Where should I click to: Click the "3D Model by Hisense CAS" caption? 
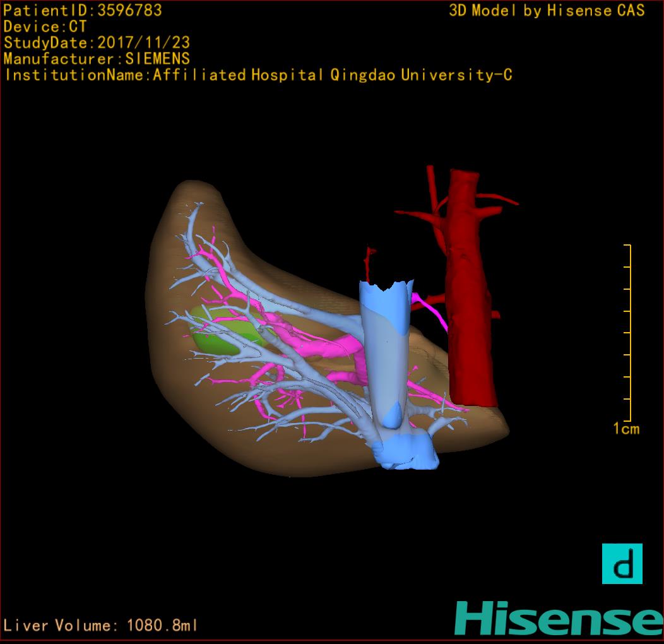547,10
